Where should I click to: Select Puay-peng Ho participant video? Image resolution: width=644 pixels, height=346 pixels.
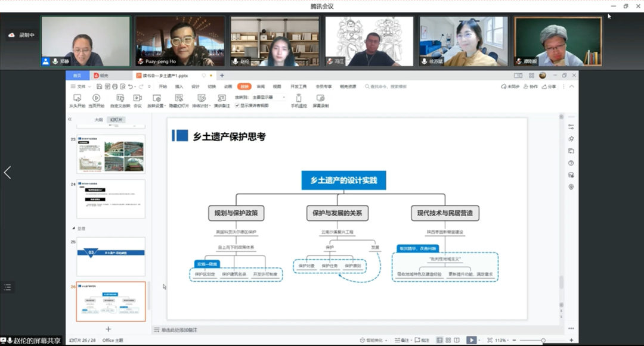coord(180,41)
